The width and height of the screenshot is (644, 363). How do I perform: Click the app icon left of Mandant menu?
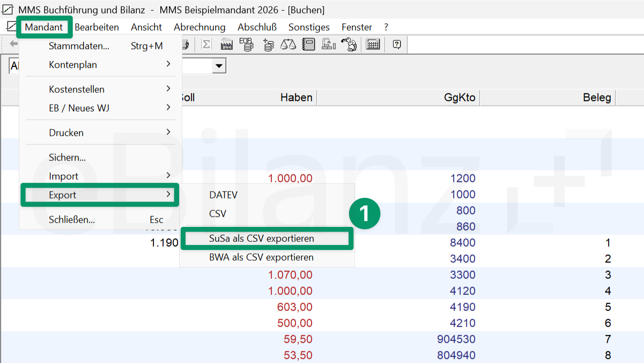[x=11, y=27]
